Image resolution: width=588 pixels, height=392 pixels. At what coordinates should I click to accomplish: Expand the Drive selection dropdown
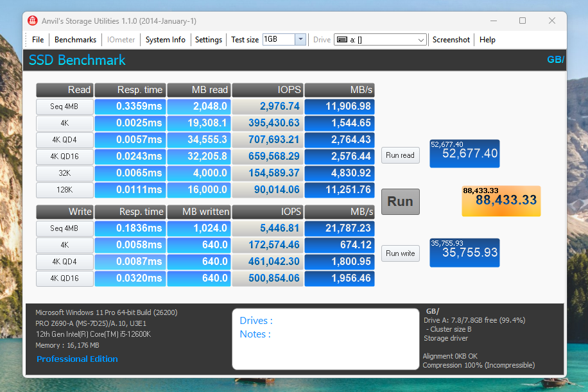point(421,40)
